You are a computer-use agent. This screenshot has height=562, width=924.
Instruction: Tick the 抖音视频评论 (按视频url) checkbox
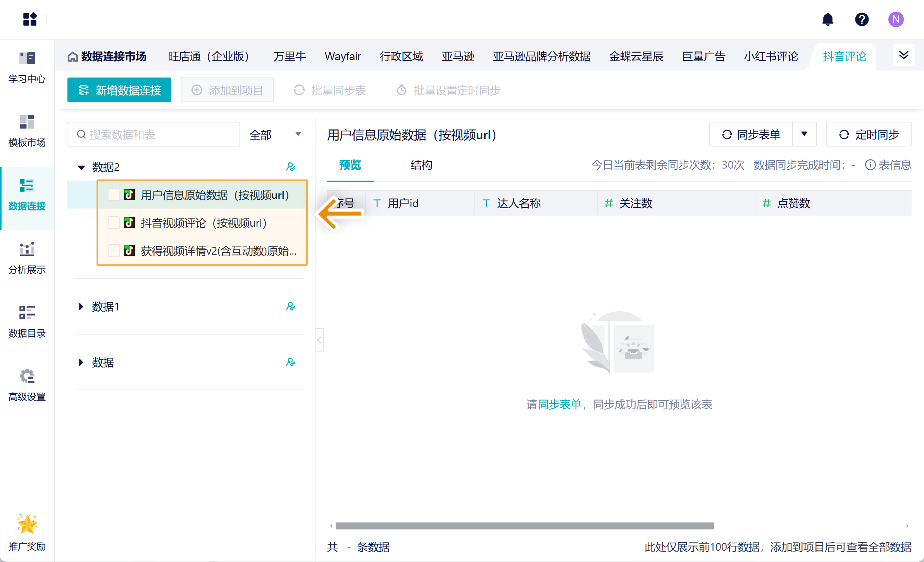click(x=114, y=223)
